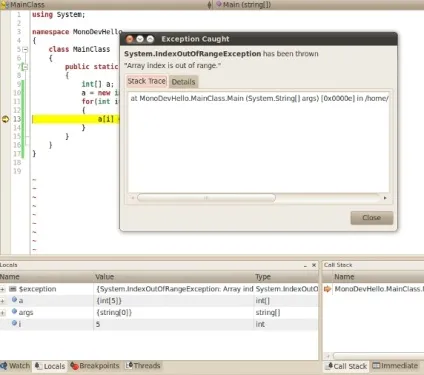Click the Type column header in Locals
Screen dimensions: 424x375
coord(286,277)
